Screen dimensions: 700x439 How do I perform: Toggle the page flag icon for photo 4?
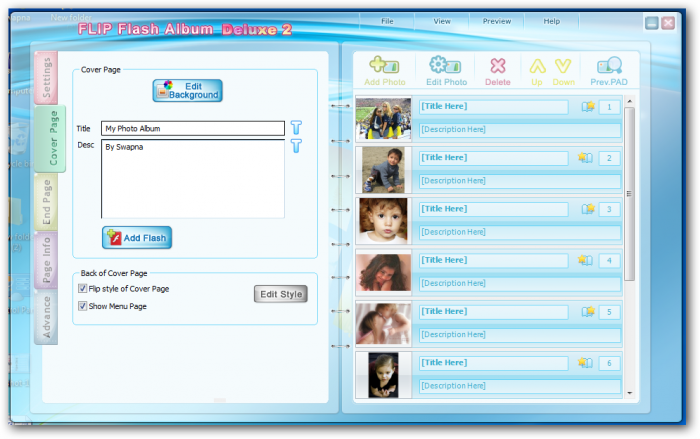point(585,260)
